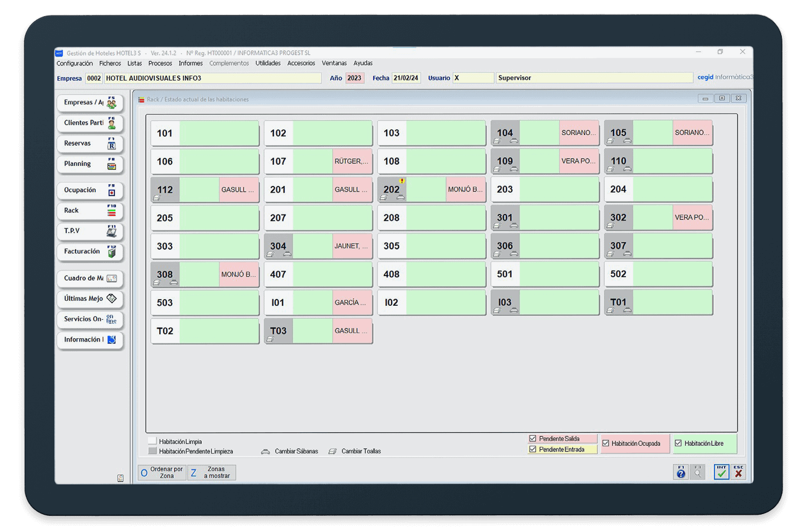Launch the T.P.V point of sale
The width and height of the screenshot is (807, 532).
click(x=89, y=231)
